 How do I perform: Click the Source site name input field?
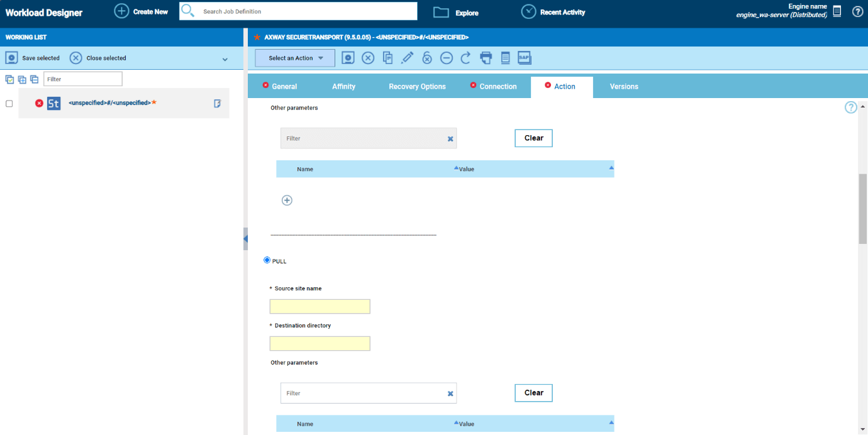(x=320, y=306)
